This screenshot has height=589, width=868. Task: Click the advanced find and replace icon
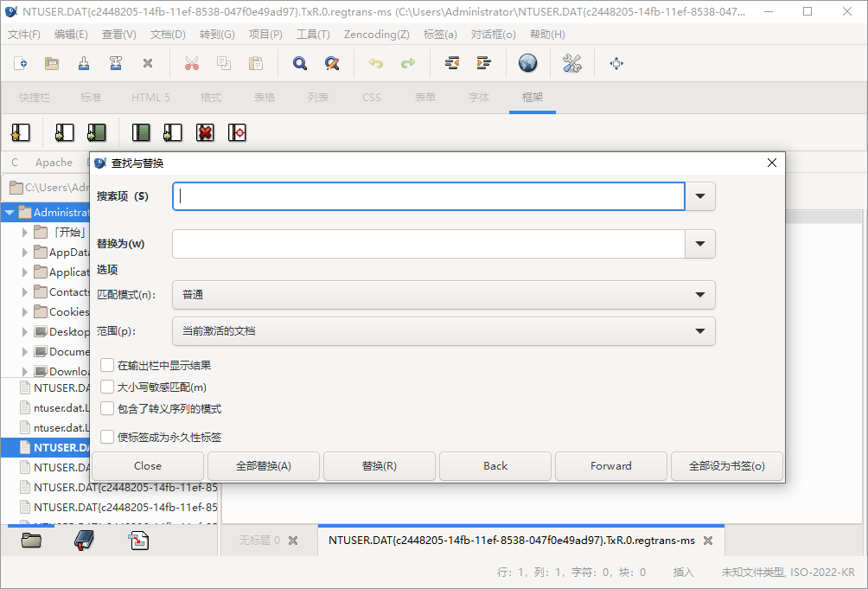coord(332,63)
